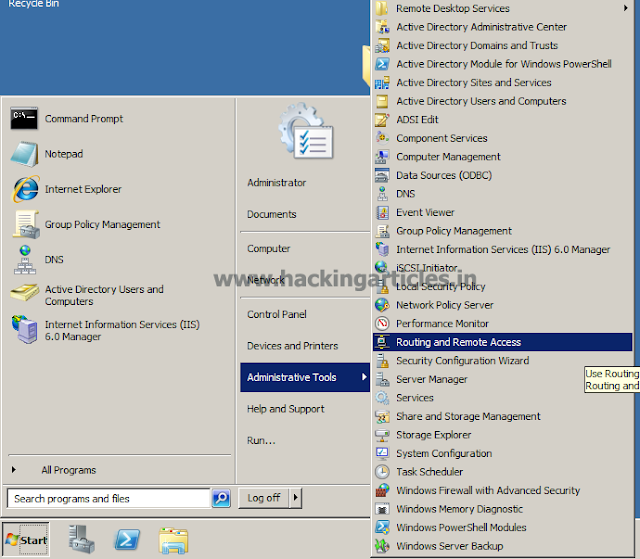Expand the arrow next to Log off

pyautogui.click(x=296, y=498)
